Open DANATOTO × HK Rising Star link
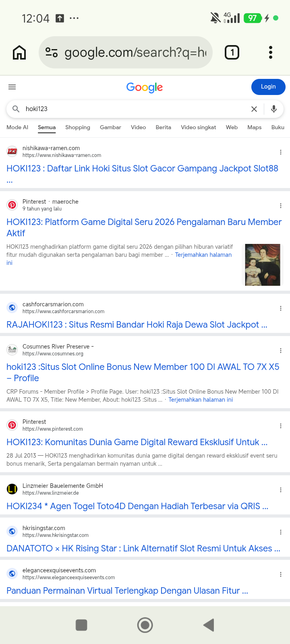 tap(143, 548)
